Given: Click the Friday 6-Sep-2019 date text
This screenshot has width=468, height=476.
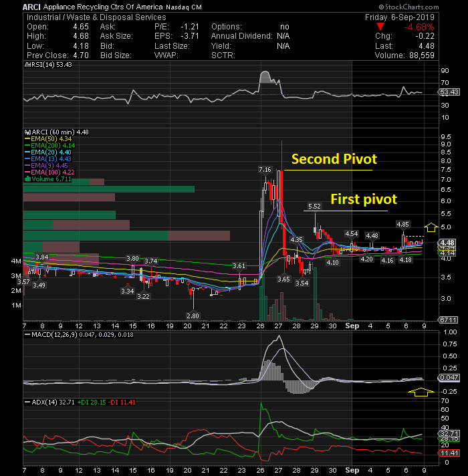Looking at the screenshot, I should [x=400, y=17].
